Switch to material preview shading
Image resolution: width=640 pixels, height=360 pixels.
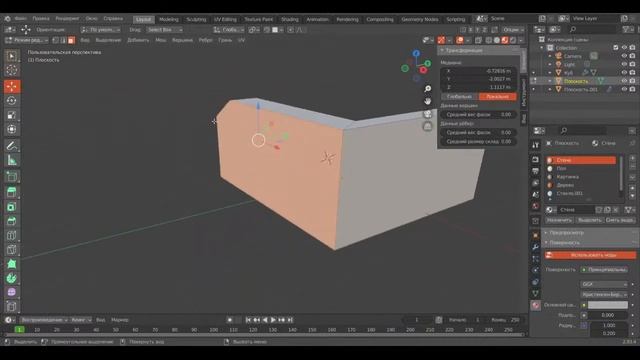coord(505,40)
